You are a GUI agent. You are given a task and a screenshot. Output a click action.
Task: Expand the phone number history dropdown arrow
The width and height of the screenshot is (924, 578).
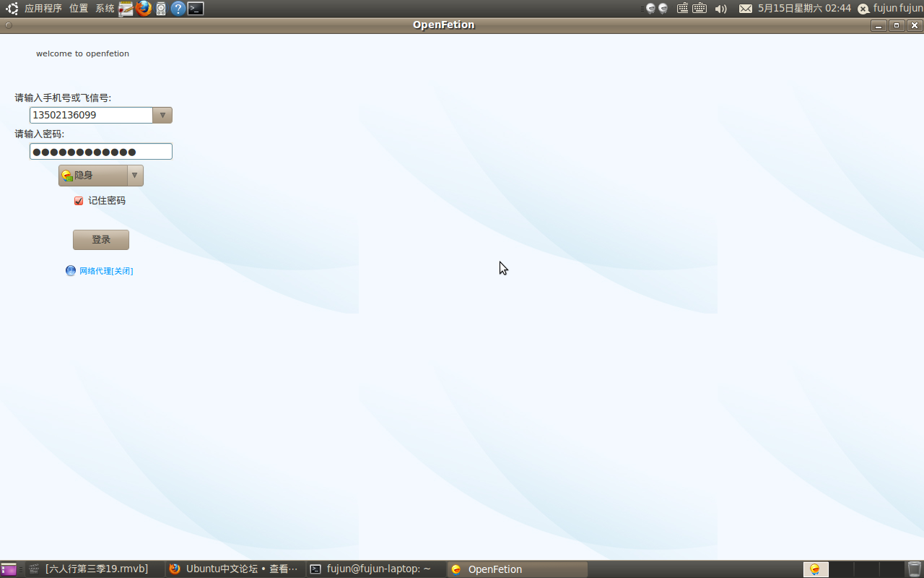point(162,115)
